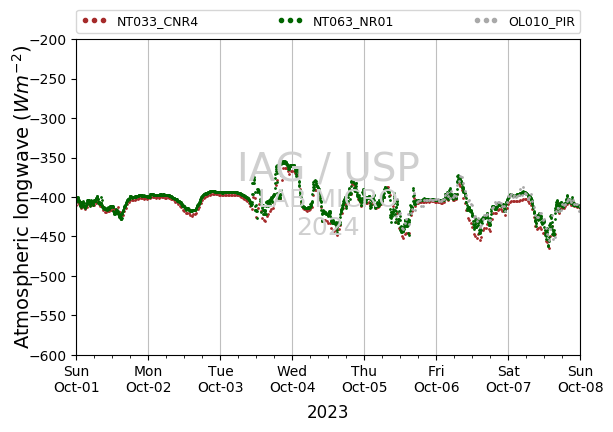Click the Sun Oct-08 x-axis label
This screenshot has height=432, width=613.
[581, 379]
